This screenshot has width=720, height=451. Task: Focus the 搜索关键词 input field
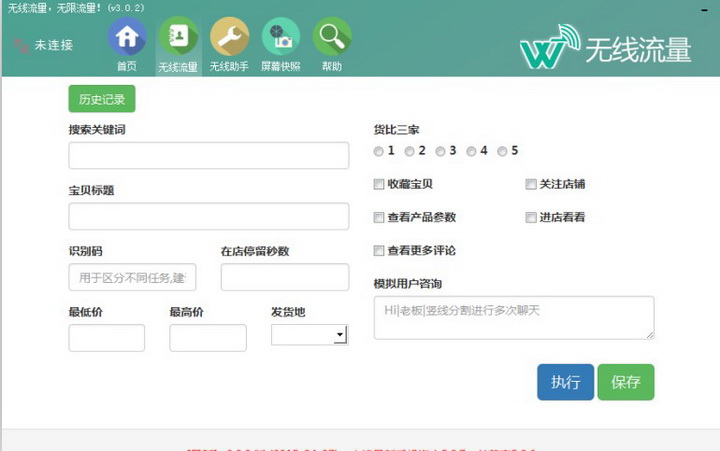[209, 155]
